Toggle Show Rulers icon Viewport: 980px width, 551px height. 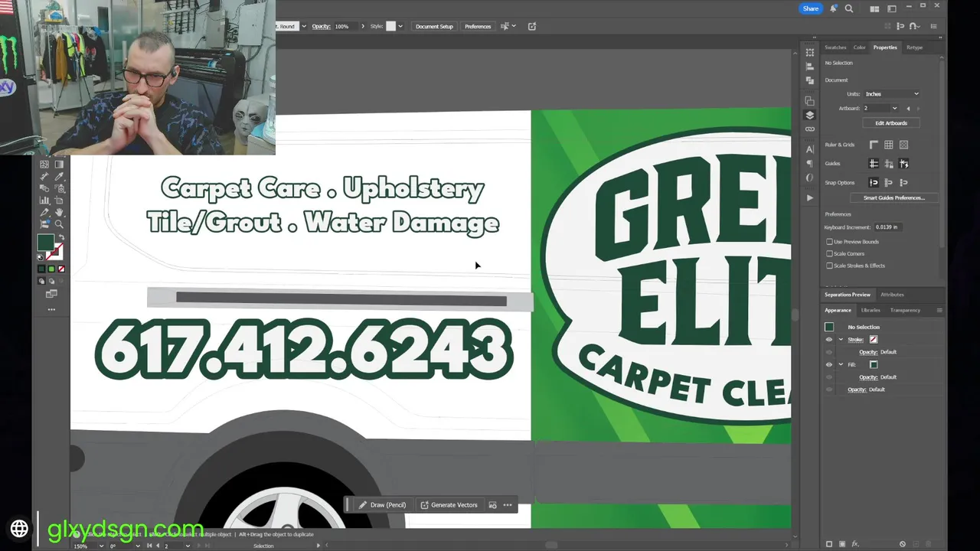coord(874,145)
